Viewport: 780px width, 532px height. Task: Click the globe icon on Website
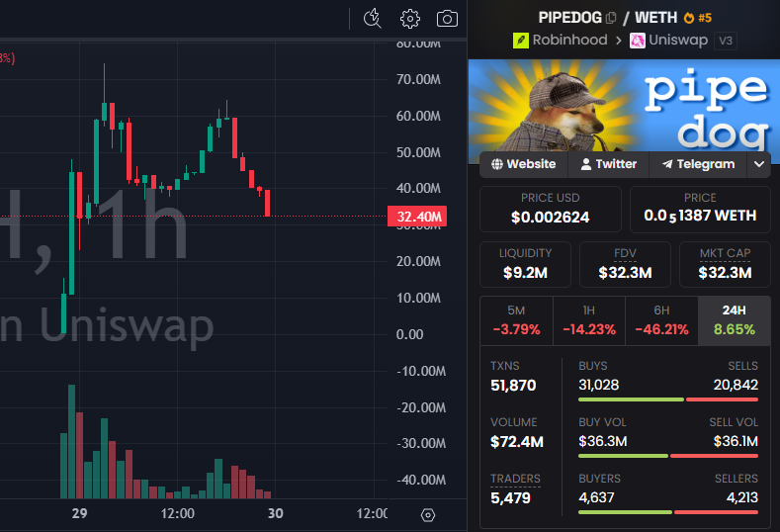497,164
